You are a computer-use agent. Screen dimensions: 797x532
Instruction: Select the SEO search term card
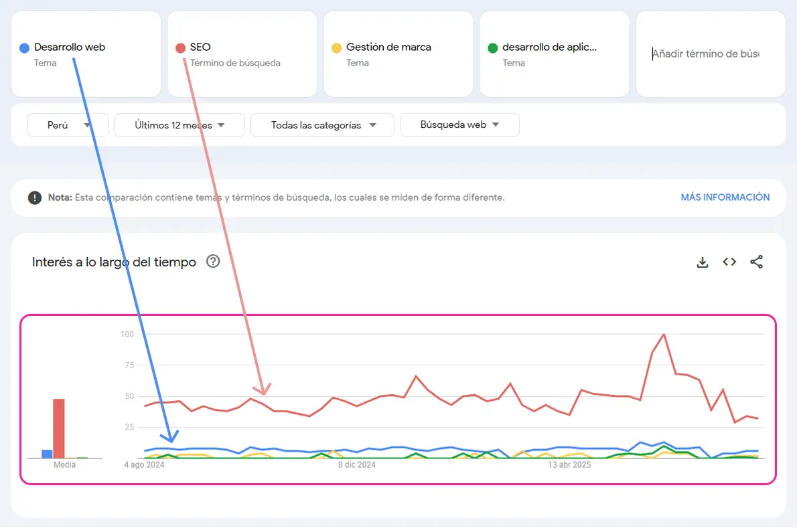coord(242,54)
